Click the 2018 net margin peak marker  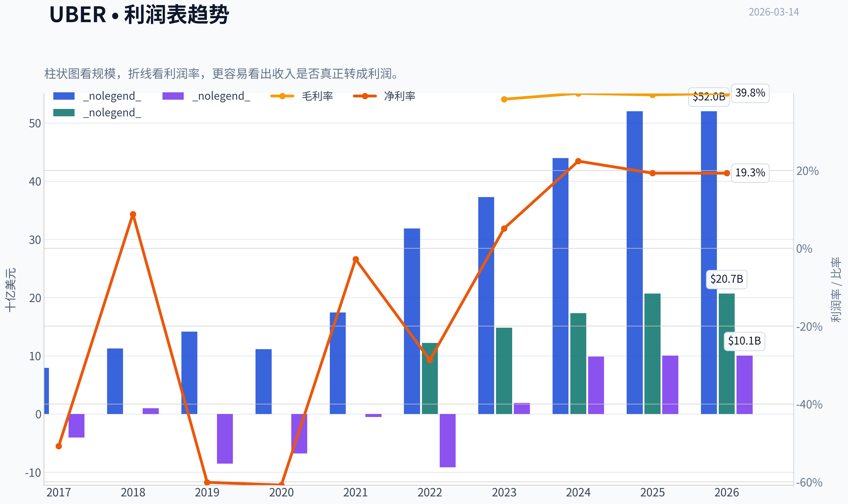133,214
